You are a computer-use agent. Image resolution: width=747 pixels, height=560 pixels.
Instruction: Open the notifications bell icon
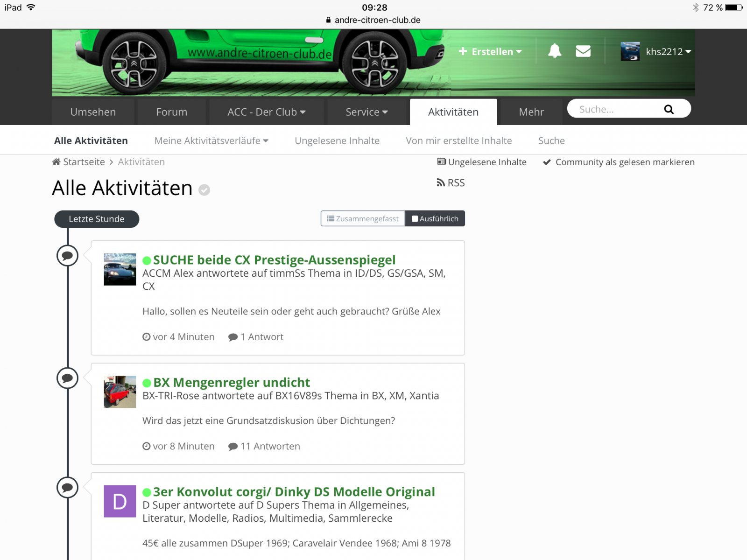555,51
